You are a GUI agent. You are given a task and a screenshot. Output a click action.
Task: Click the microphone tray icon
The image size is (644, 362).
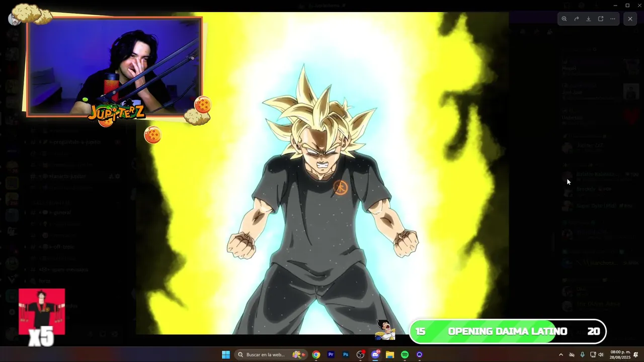pyautogui.click(x=582, y=354)
